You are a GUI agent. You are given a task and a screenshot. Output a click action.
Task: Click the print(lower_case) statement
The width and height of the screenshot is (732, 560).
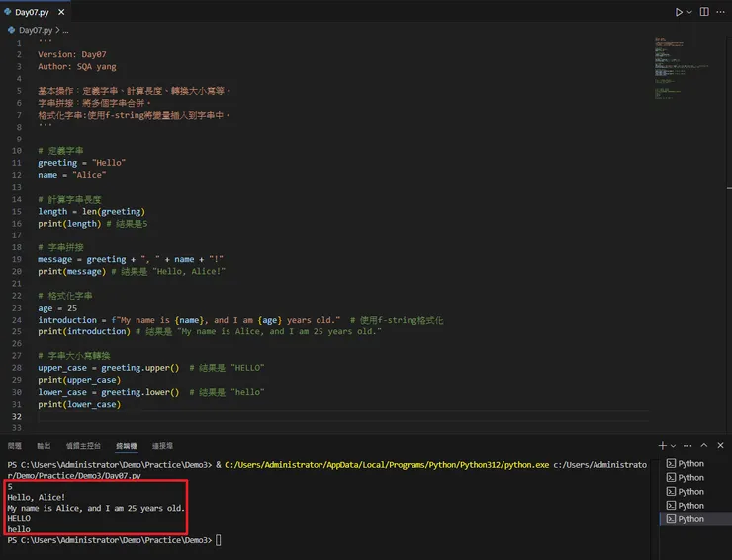(79, 404)
